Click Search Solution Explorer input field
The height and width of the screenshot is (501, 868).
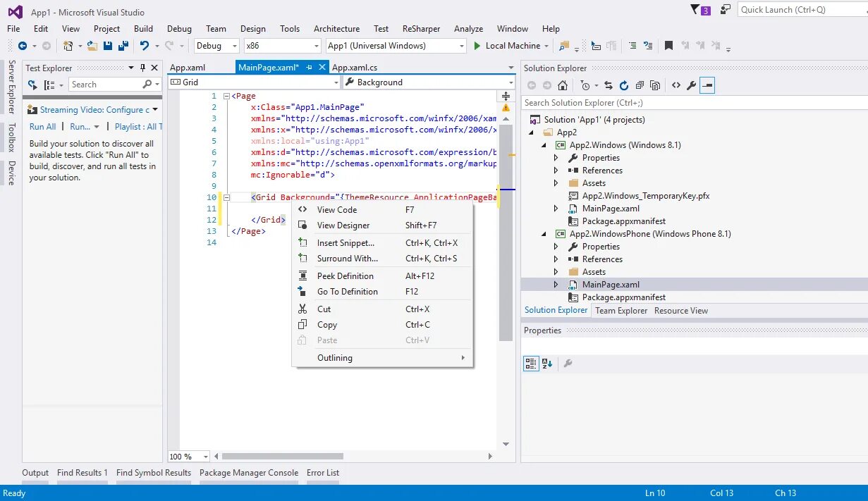click(x=695, y=103)
